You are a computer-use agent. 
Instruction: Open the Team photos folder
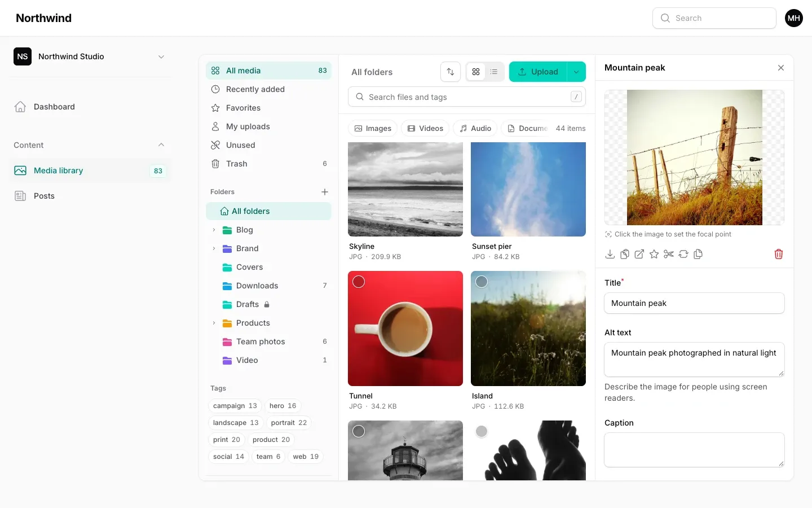pyautogui.click(x=268, y=341)
